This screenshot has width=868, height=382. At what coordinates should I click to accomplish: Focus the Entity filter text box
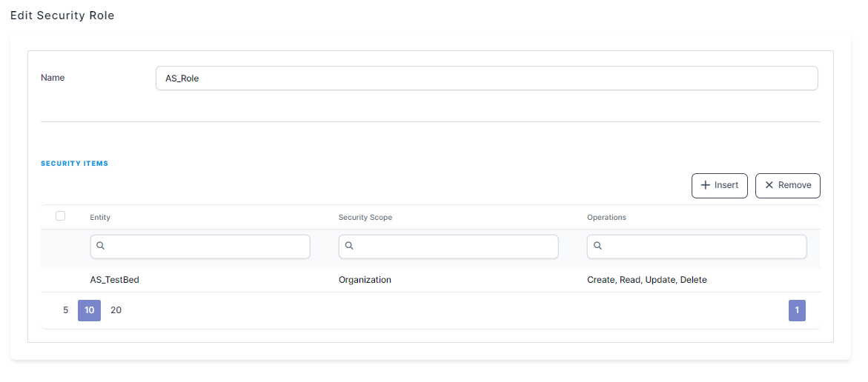208,247
